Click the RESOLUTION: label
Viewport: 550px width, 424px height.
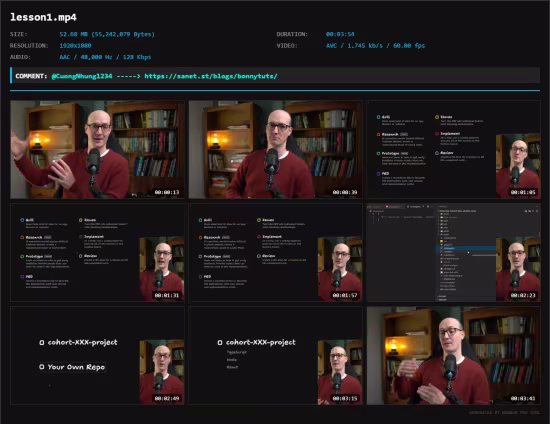click(x=29, y=46)
